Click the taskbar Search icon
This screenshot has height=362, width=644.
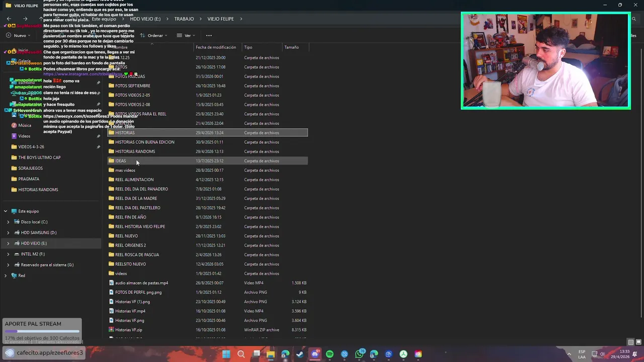click(241, 354)
